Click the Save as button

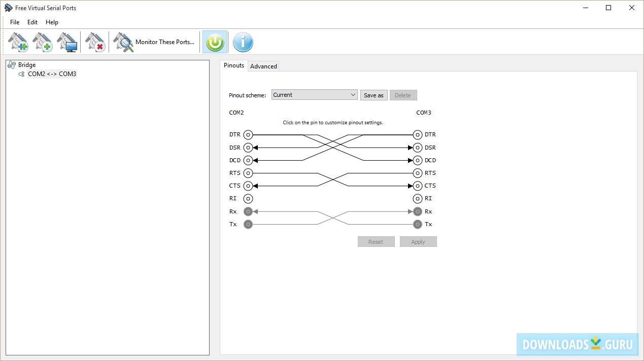pos(374,95)
